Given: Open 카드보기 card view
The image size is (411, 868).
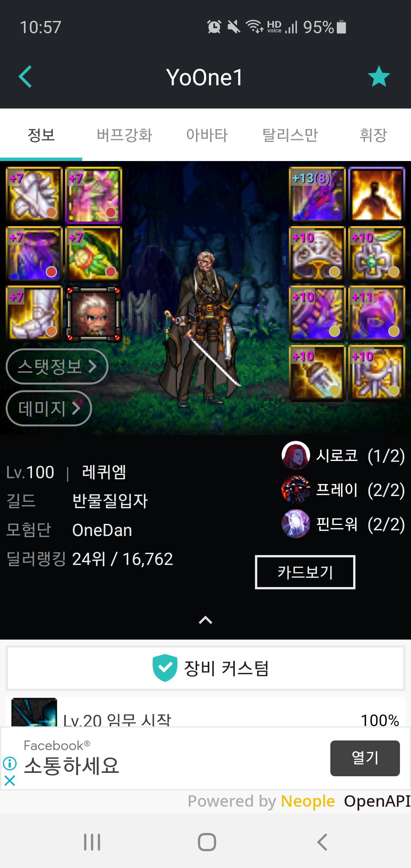Looking at the screenshot, I should point(305,572).
